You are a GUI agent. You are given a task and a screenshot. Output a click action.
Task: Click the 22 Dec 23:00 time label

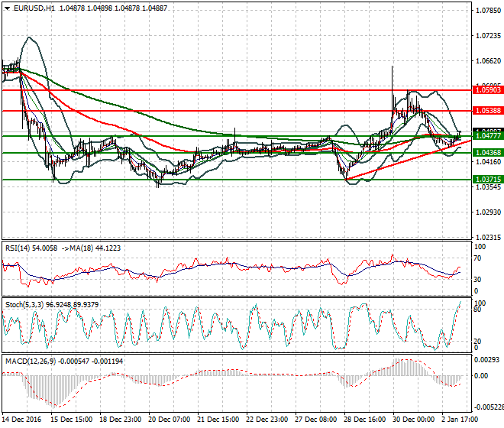pos(267,420)
